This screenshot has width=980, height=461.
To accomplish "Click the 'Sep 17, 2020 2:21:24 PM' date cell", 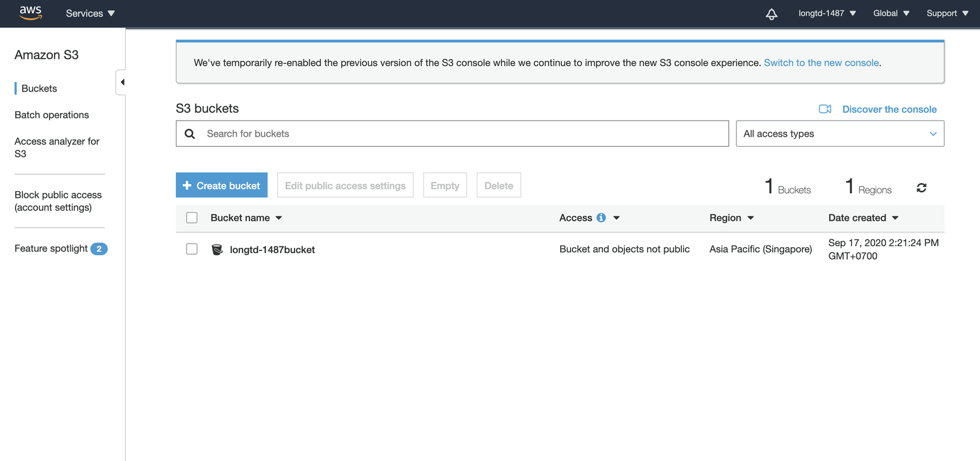I will [884, 249].
